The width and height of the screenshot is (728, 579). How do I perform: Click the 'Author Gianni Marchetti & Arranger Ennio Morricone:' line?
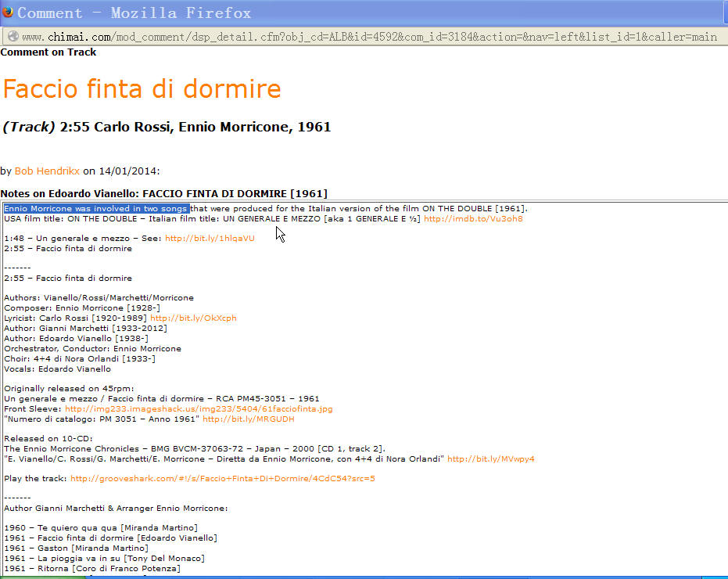(x=116, y=509)
